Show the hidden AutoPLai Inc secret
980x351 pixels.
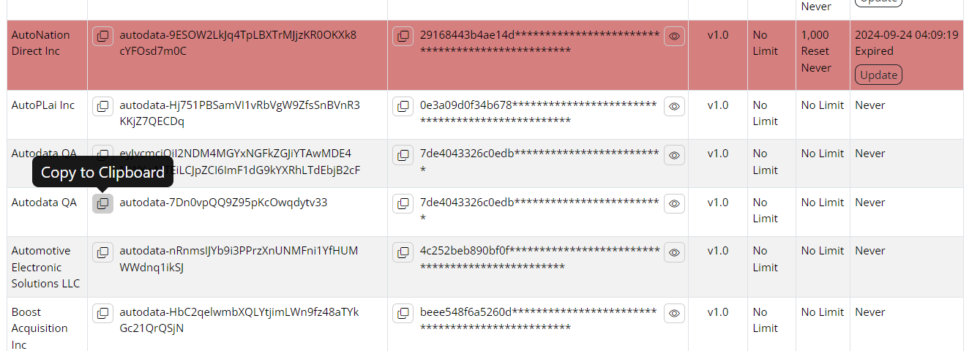[x=674, y=106]
